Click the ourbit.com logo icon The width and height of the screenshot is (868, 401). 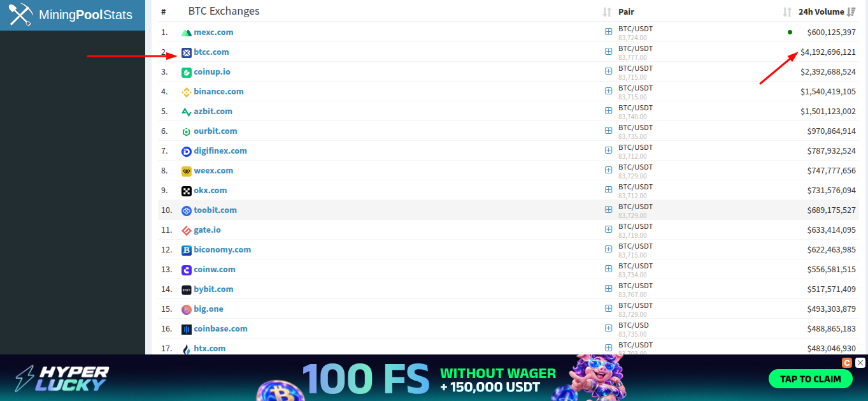[x=187, y=131]
